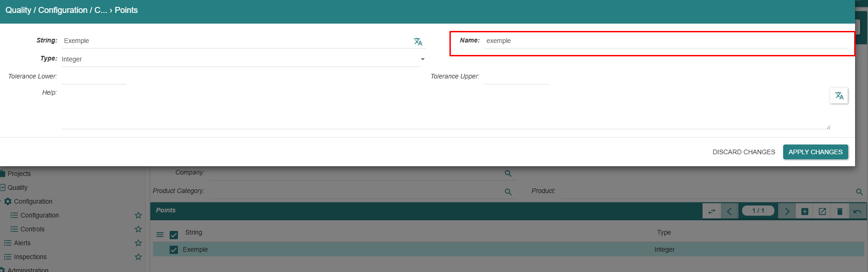Open Controls in the sidebar
This screenshot has width=868, height=272.
(x=32, y=229)
